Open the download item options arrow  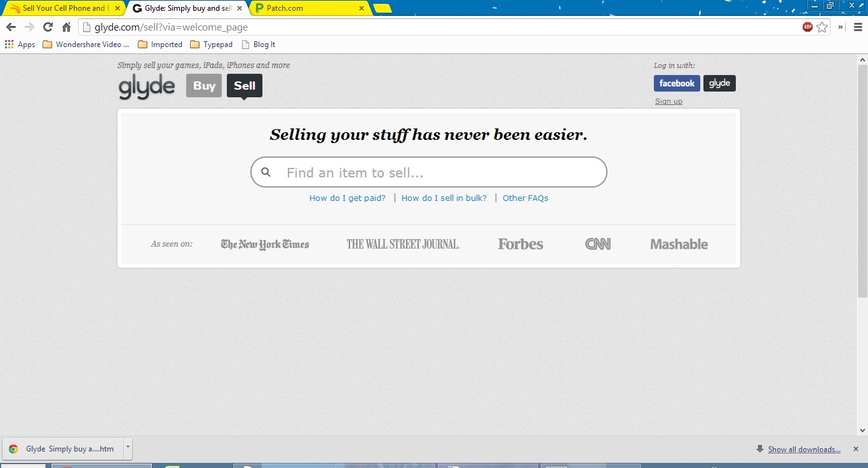pyautogui.click(x=128, y=447)
